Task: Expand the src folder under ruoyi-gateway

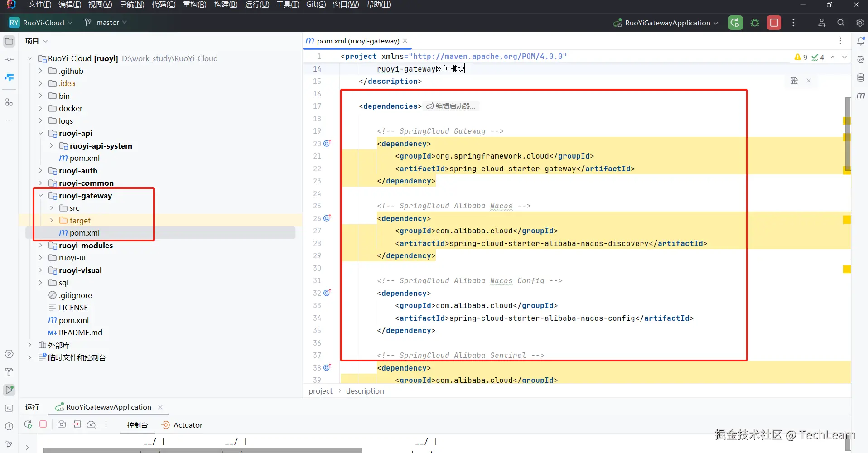Action: [x=52, y=208]
